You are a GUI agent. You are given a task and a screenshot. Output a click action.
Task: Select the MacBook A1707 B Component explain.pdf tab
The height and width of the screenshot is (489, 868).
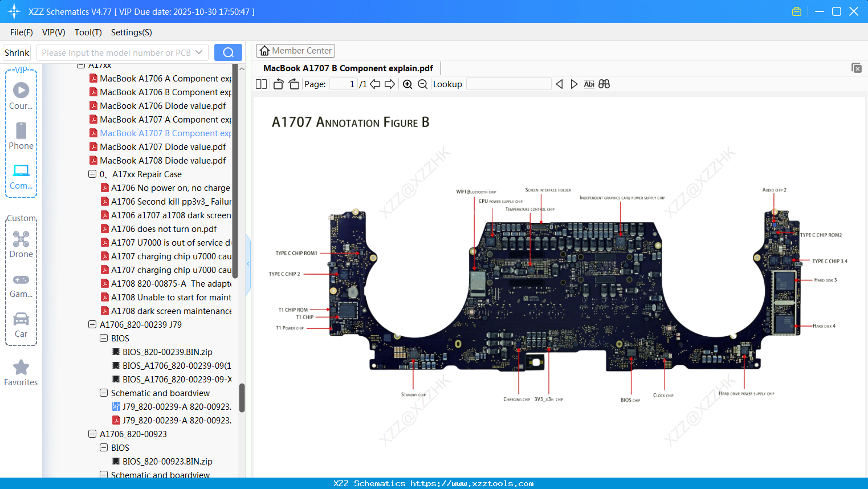[x=348, y=68]
